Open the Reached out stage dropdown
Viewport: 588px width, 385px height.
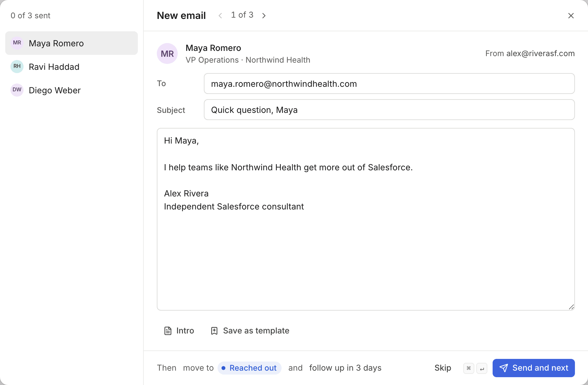pos(250,368)
